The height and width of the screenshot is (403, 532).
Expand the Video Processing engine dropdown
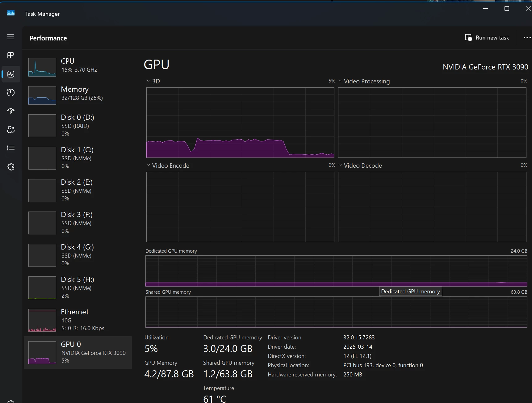pos(364,81)
